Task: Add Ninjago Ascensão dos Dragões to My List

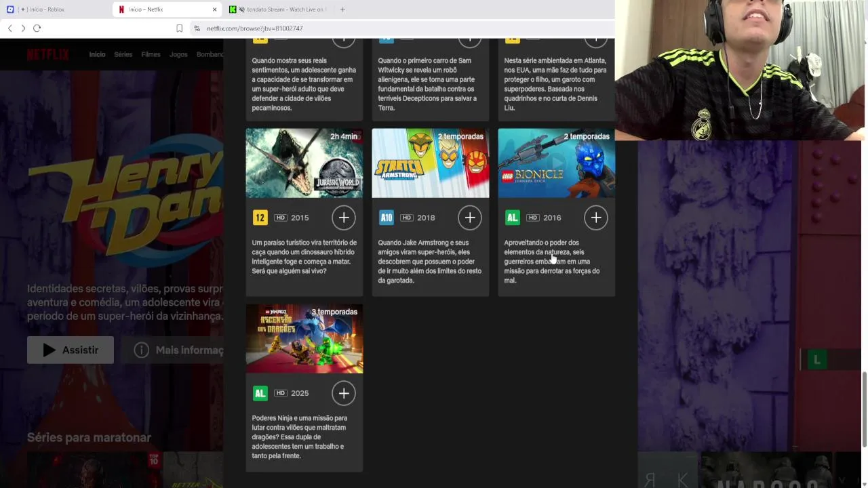Action: (x=344, y=393)
